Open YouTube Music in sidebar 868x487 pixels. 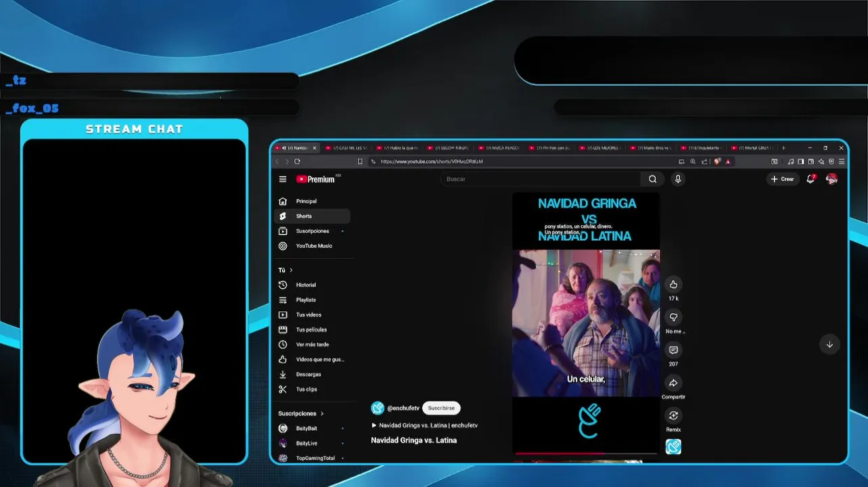(x=312, y=246)
